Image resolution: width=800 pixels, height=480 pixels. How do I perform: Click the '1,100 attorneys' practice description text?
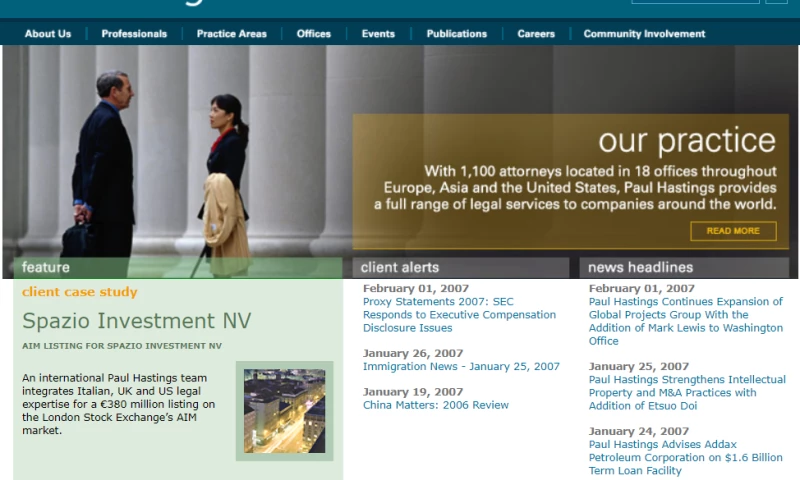tap(575, 188)
